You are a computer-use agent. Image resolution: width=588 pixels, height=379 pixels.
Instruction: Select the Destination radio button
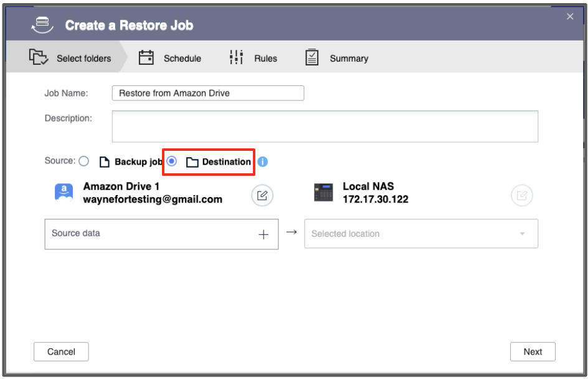click(x=172, y=161)
